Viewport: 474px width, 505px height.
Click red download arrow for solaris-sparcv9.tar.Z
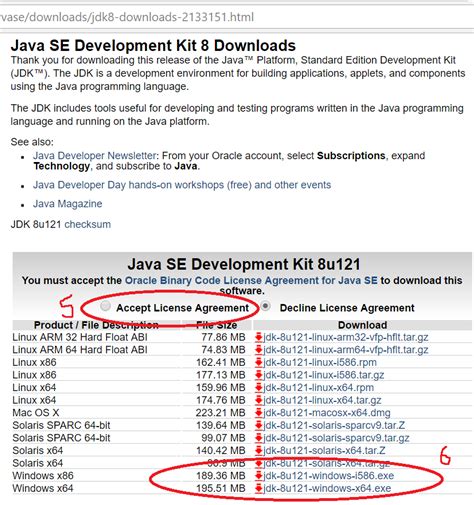[259, 425]
